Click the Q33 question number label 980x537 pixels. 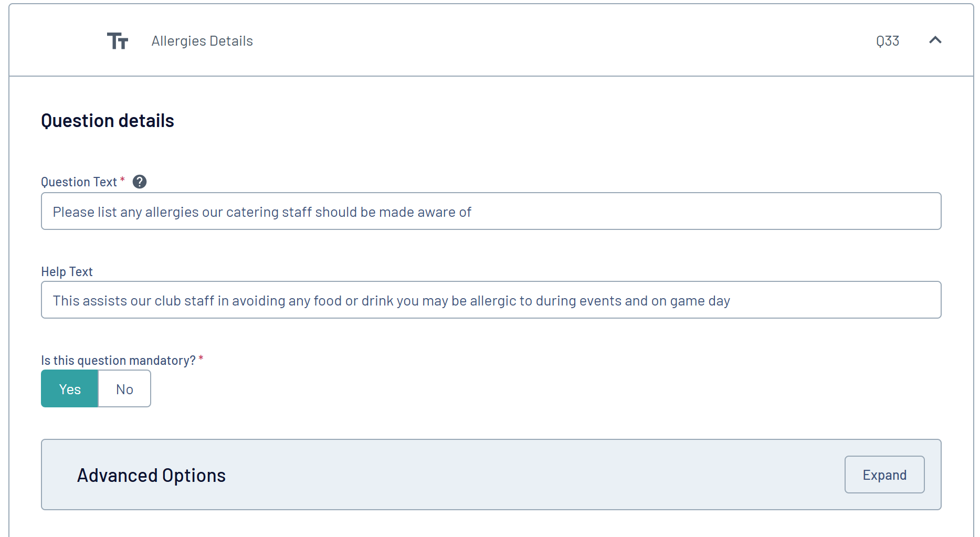[x=888, y=41]
